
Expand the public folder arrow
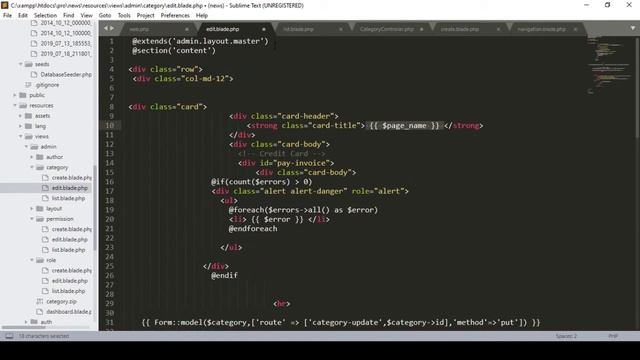coord(15,95)
